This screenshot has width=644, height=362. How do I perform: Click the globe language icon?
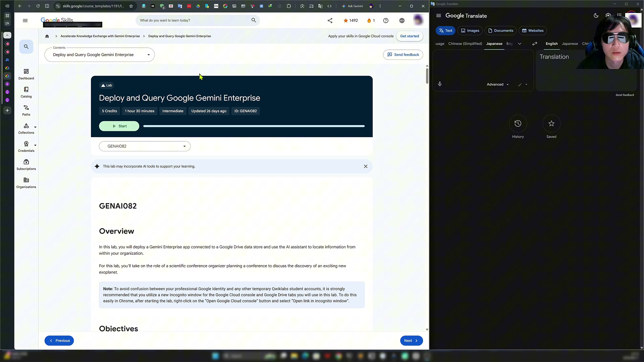(402, 20)
